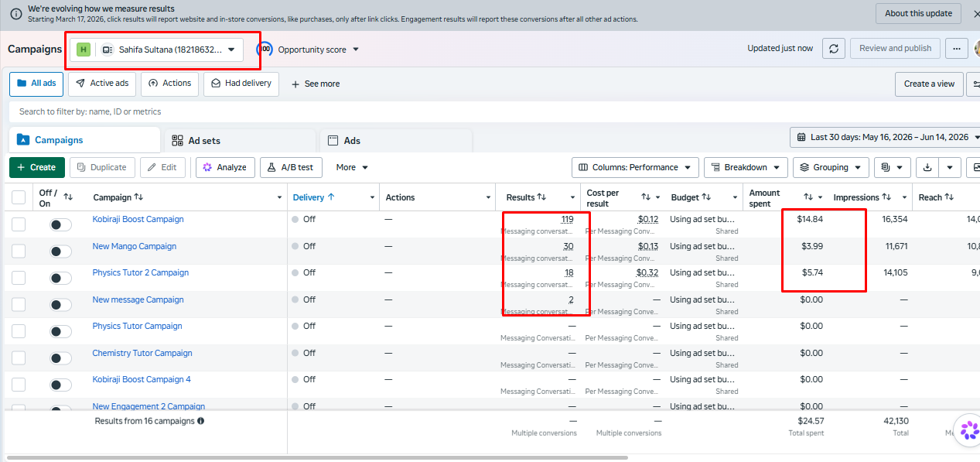Viewport: 980px width, 462px height.
Task: Open the date range Last 30 days picker
Action: pos(885,137)
